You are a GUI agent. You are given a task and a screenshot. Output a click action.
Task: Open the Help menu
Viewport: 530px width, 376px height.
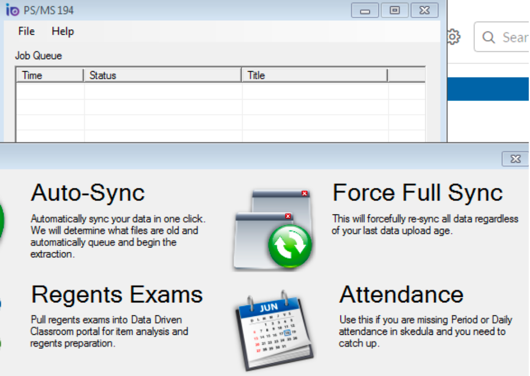click(x=63, y=31)
